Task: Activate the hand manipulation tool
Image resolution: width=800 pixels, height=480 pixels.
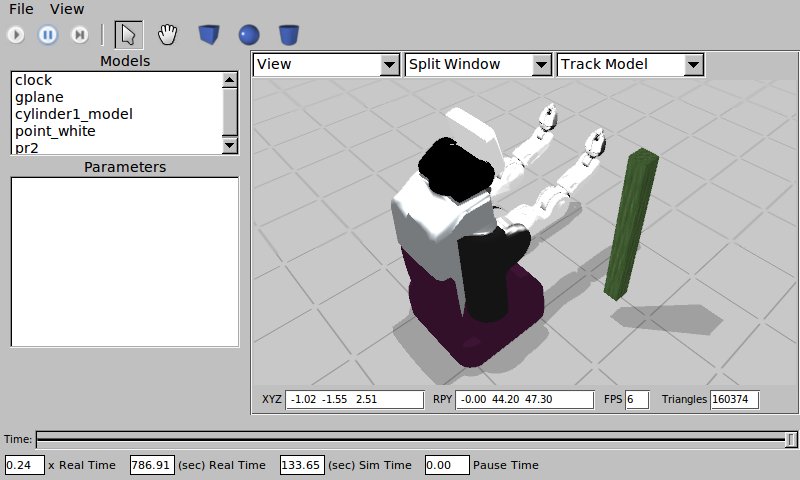Action: pyautogui.click(x=168, y=35)
